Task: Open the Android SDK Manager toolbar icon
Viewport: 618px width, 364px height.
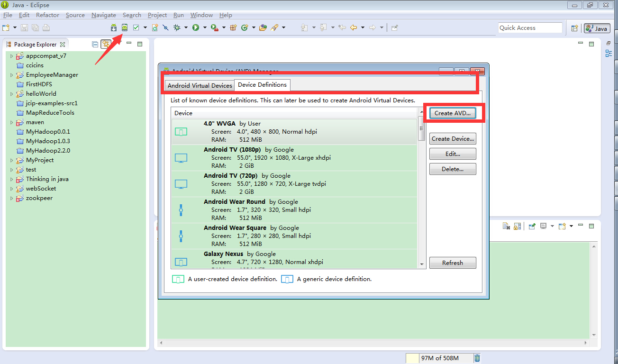Action: pos(114,27)
